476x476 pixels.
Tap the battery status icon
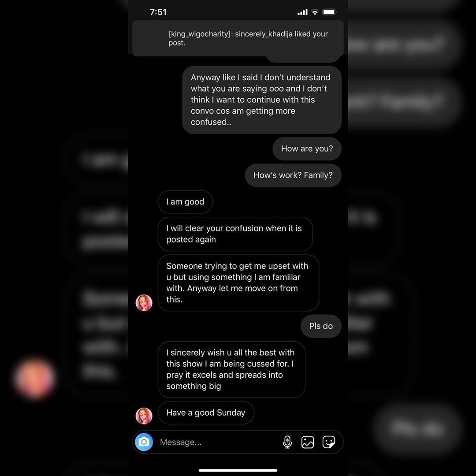[x=329, y=12]
